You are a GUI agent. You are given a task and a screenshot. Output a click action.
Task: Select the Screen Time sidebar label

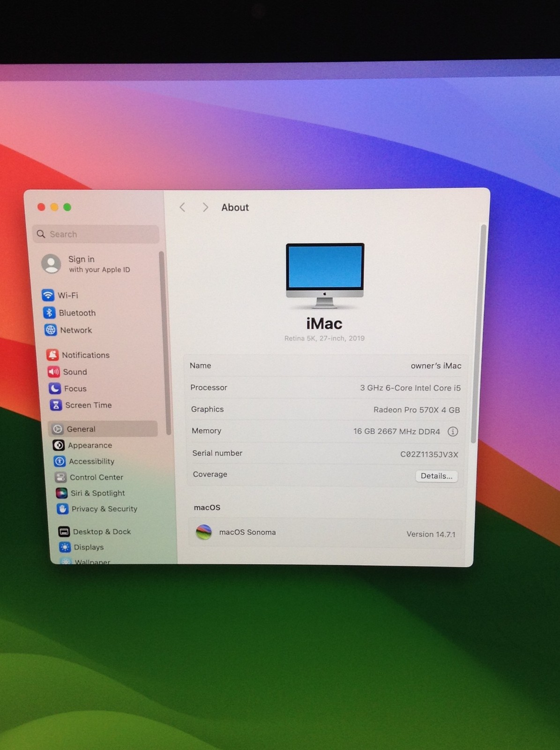(x=89, y=405)
